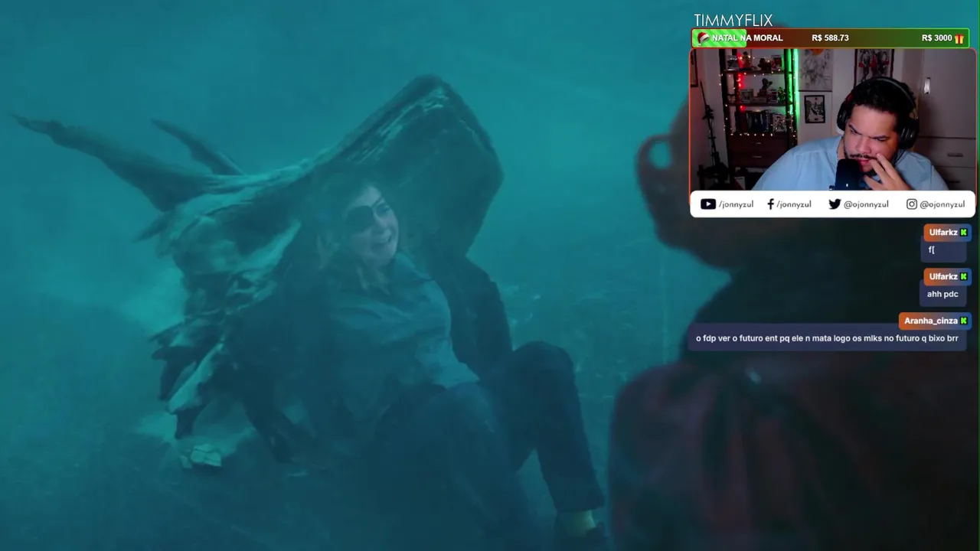Click the Santa hat icon on the donation bar

(703, 37)
